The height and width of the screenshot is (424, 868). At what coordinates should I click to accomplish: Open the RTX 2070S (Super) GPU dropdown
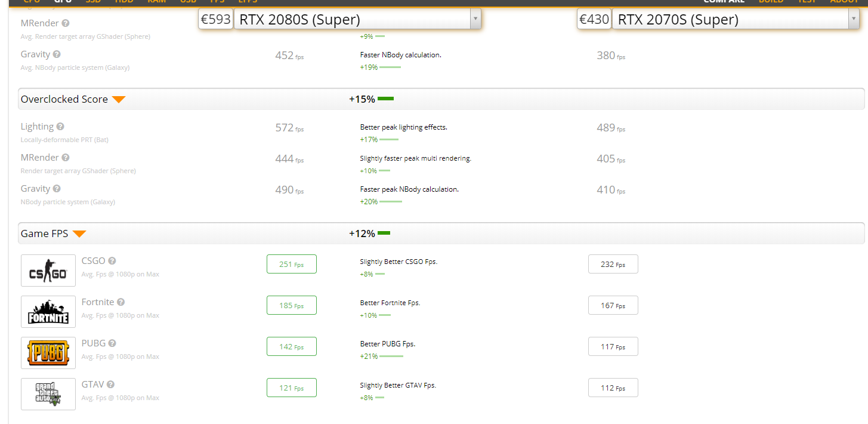pos(736,20)
